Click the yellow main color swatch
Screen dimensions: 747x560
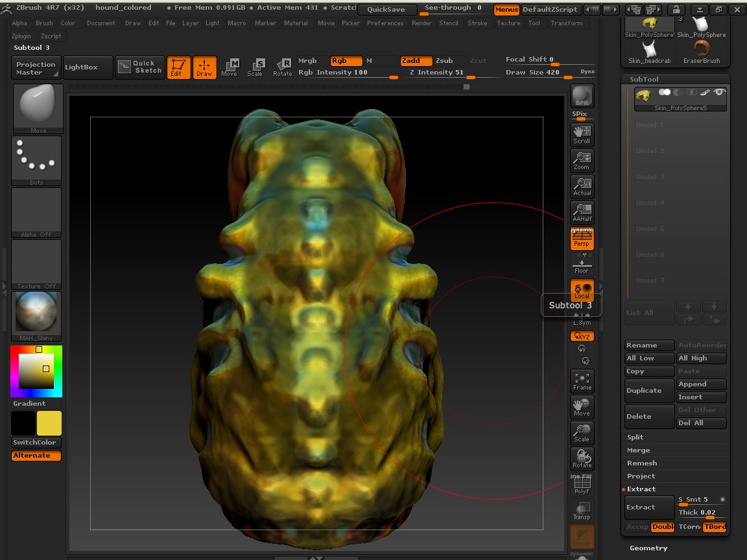49,423
